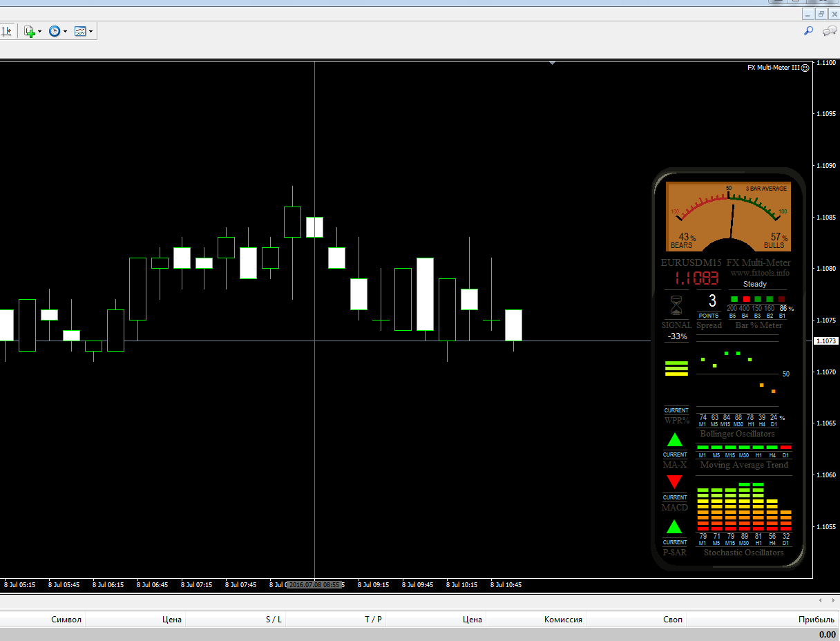Click the S / L column header
The image size is (840, 641).
(274, 620)
